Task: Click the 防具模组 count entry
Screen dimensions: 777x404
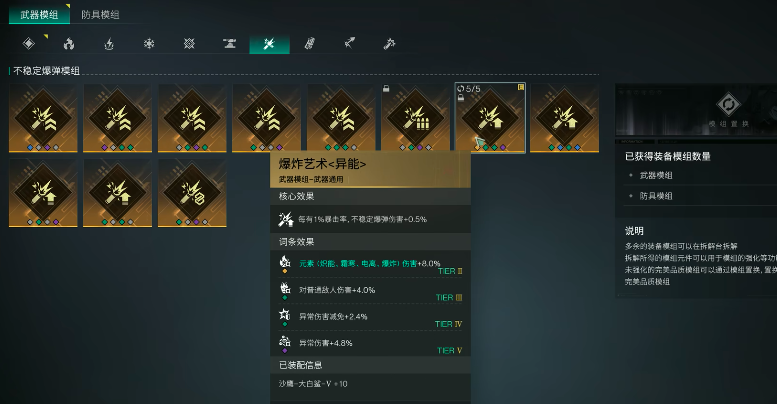Action: [x=656, y=196]
